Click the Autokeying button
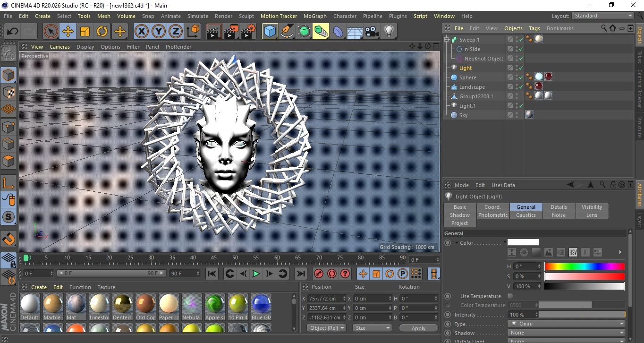 point(332,274)
